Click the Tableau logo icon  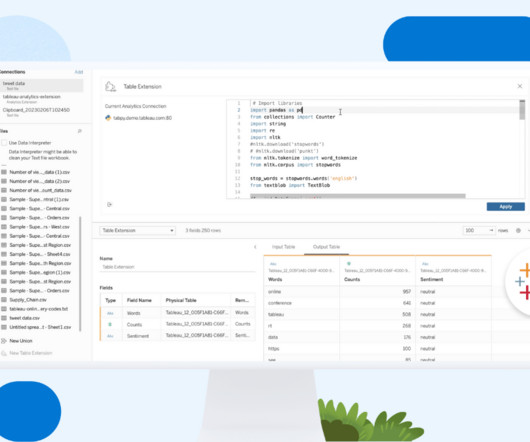click(x=522, y=281)
